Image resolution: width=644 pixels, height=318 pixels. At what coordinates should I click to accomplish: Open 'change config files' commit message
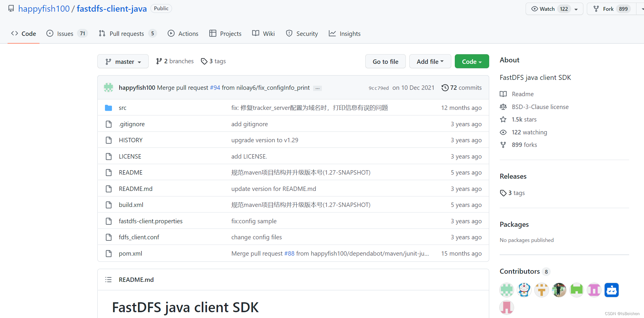[x=257, y=237]
